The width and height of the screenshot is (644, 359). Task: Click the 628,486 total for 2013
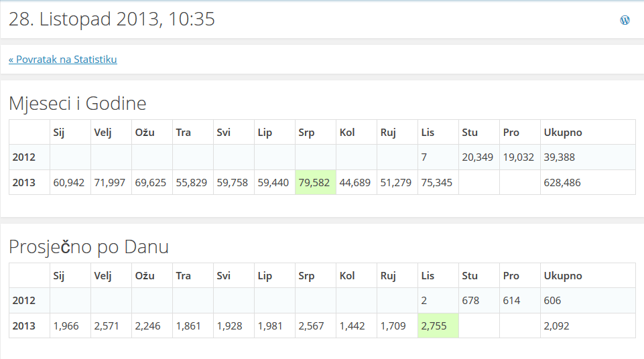point(562,183)
